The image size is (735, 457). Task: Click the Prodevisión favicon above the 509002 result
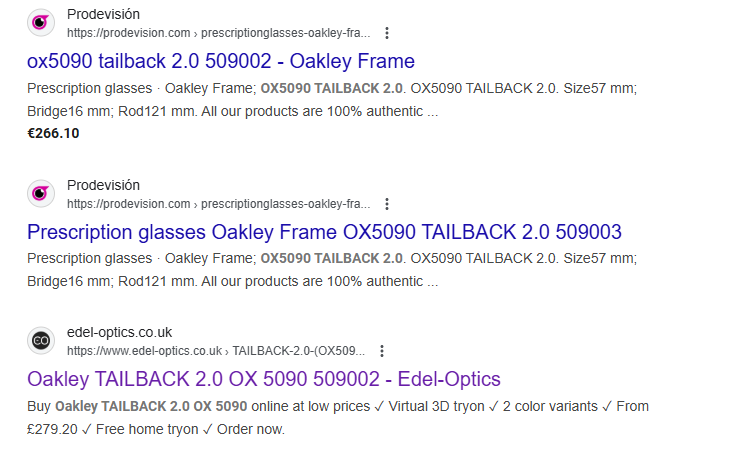(x=41, y=23)
